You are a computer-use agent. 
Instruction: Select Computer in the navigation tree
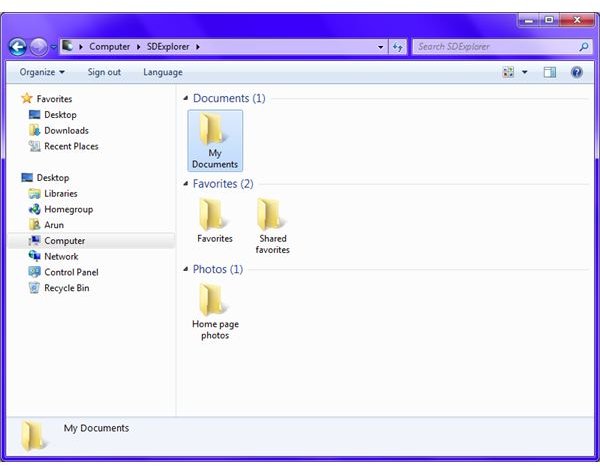[x=64, y=241]
